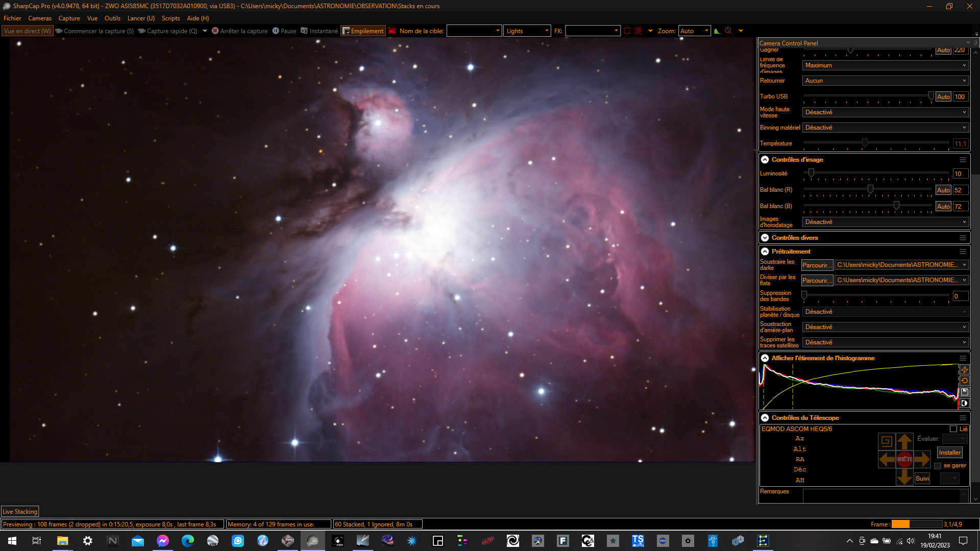Click the spiral search pattern icon

click(887, 441)
